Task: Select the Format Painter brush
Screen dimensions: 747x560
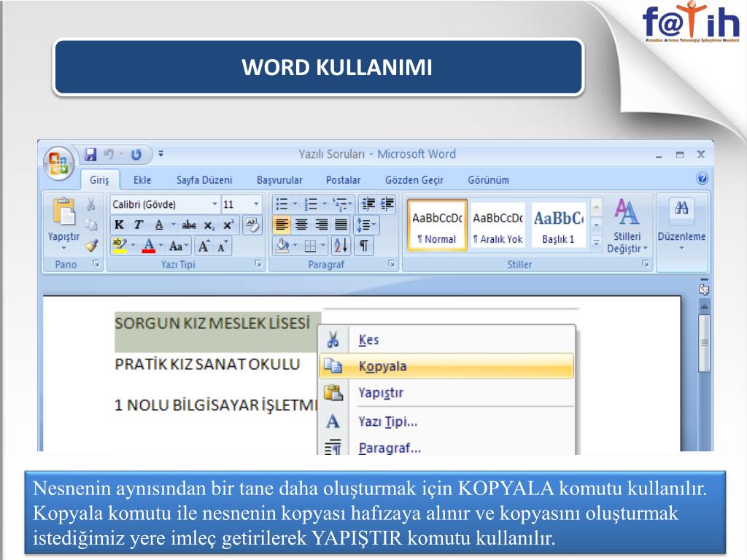Action: (90, 245)
